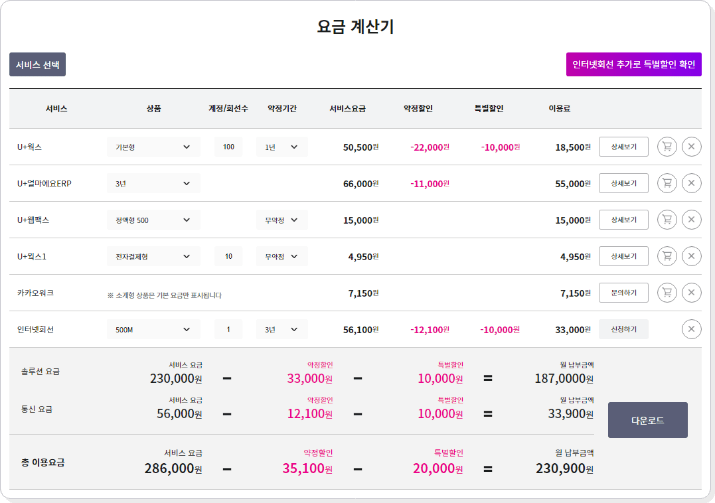The height and width of the screenshot is (503, 715).
Task: Click U+웍스1 account count field 10
Action: pos(228,256)
